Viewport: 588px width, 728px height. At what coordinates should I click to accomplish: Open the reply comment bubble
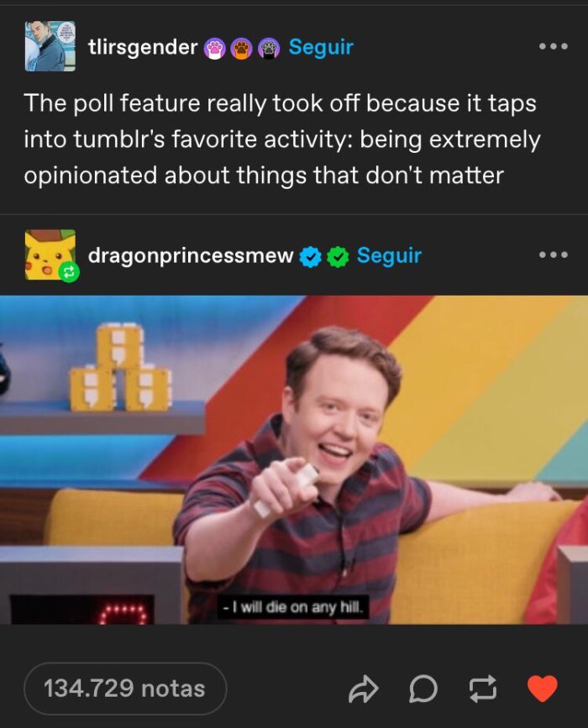(423, 689)
